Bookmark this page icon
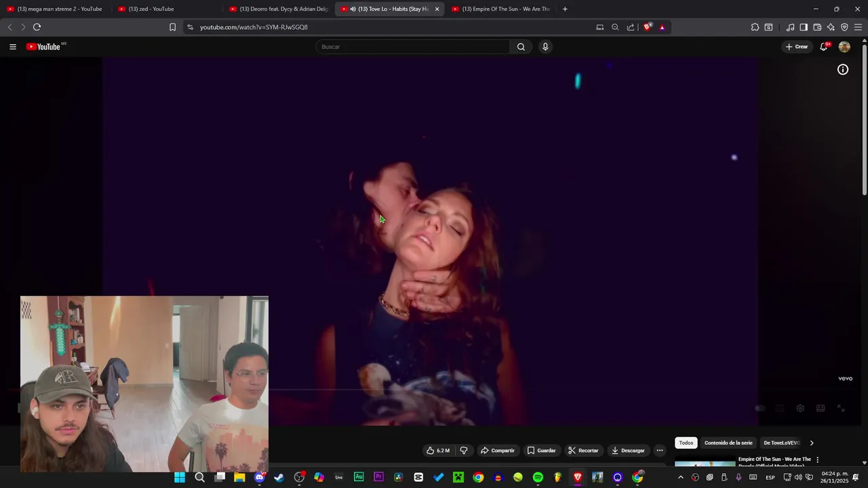868x488 pixels. [172, 27]
